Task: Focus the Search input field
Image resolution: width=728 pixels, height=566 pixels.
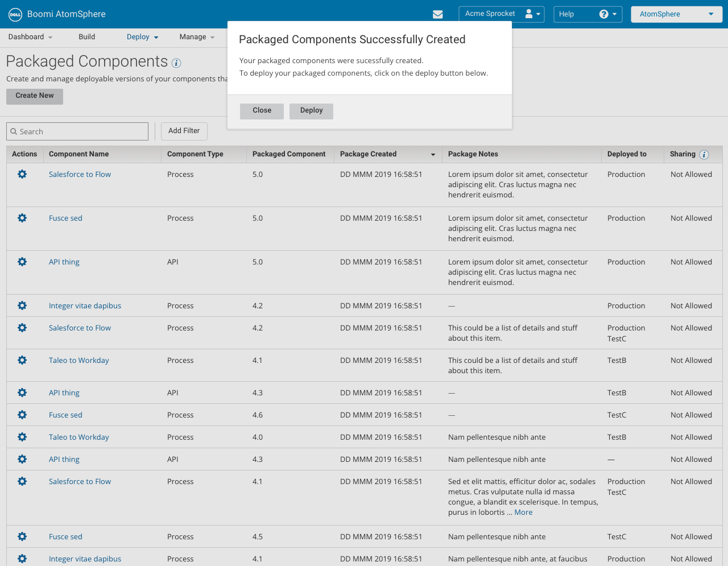Action: pyautogui.click(x=77, y=131)
